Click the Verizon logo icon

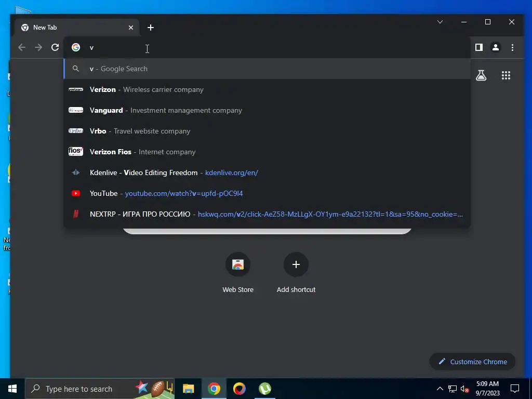click(x=76, y=89)
